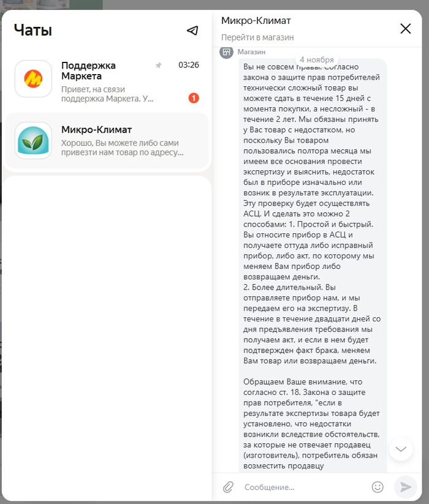Click the paper plane icon beside Чаты
429x504 pixels.
tap(192, 31)
